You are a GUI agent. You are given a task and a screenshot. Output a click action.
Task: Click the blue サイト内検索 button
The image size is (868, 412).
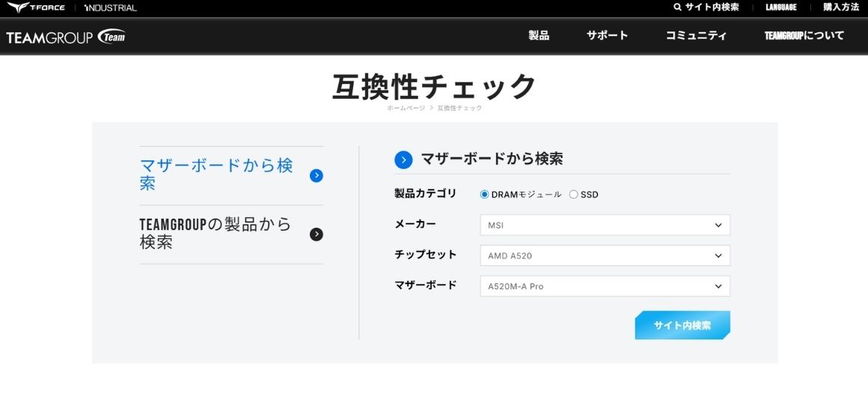click(682, 326)
